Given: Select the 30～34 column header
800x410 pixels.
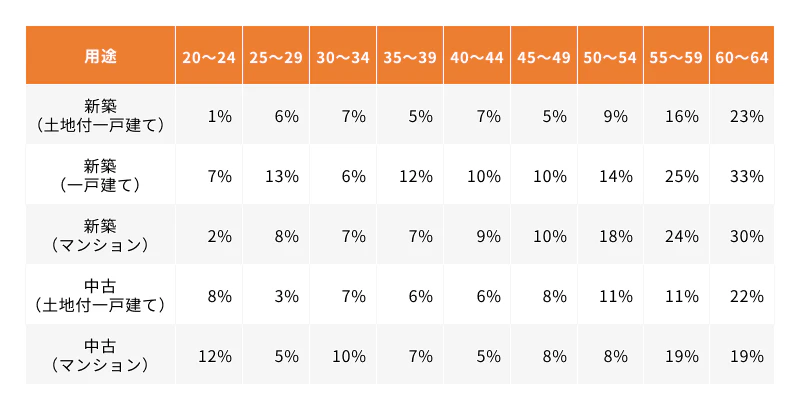Looking at the screenshot, I should pyautogui.click(x=343, y=55).
